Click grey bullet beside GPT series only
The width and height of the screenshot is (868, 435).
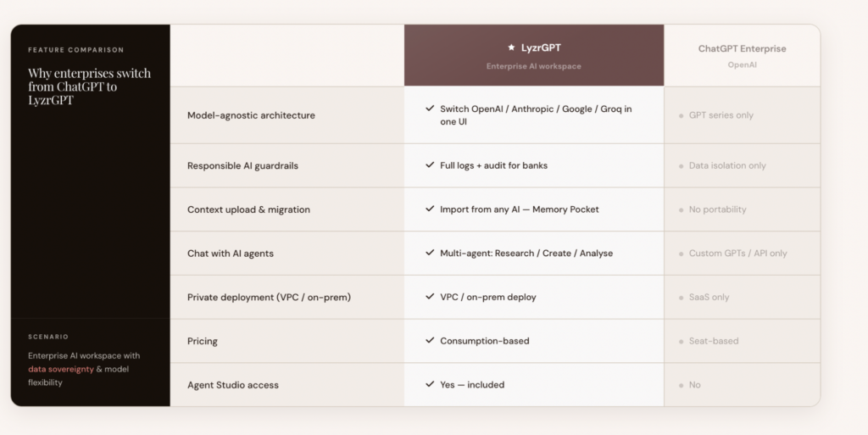click(681, 115)
